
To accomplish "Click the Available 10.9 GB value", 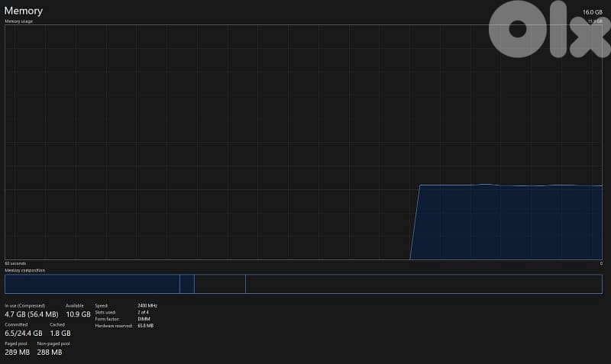I will 78,314.
